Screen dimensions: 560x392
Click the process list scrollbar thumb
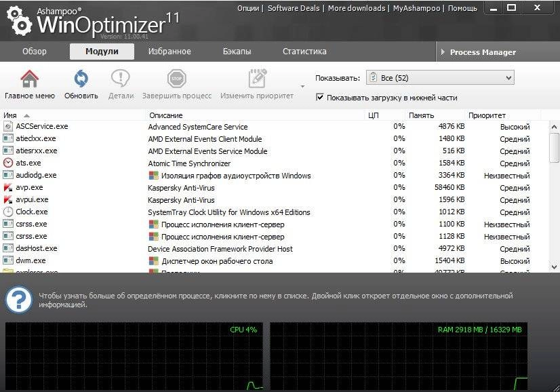[554, 148]
